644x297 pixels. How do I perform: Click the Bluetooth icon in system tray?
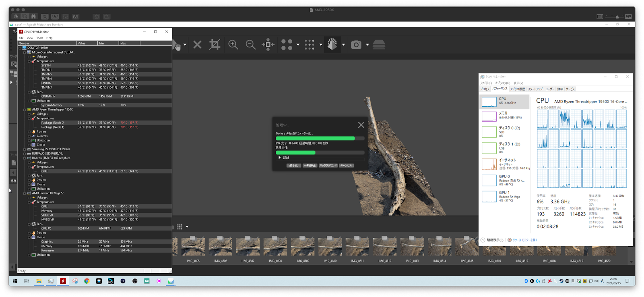[526, 281]
